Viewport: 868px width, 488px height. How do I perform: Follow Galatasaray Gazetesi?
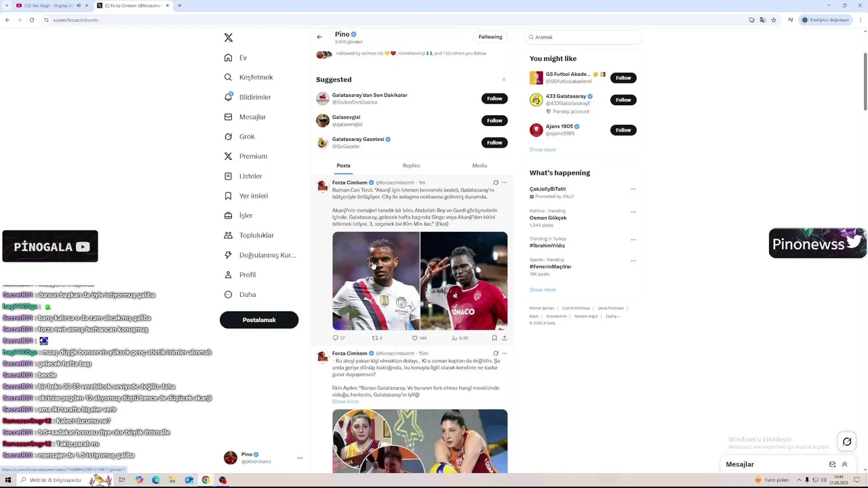pyautogui.click(x=494, y=142)
